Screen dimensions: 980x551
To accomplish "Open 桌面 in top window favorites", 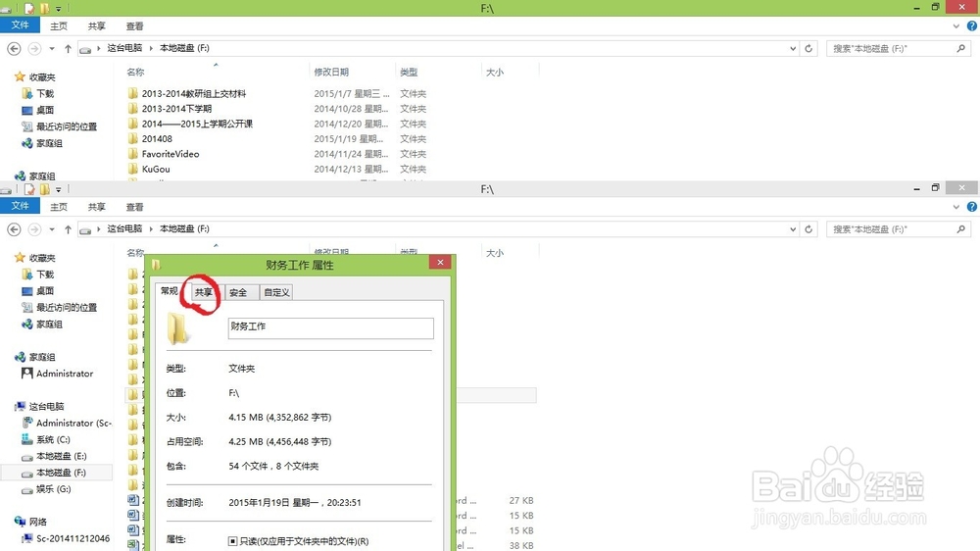I will click(x=45, y=110).
